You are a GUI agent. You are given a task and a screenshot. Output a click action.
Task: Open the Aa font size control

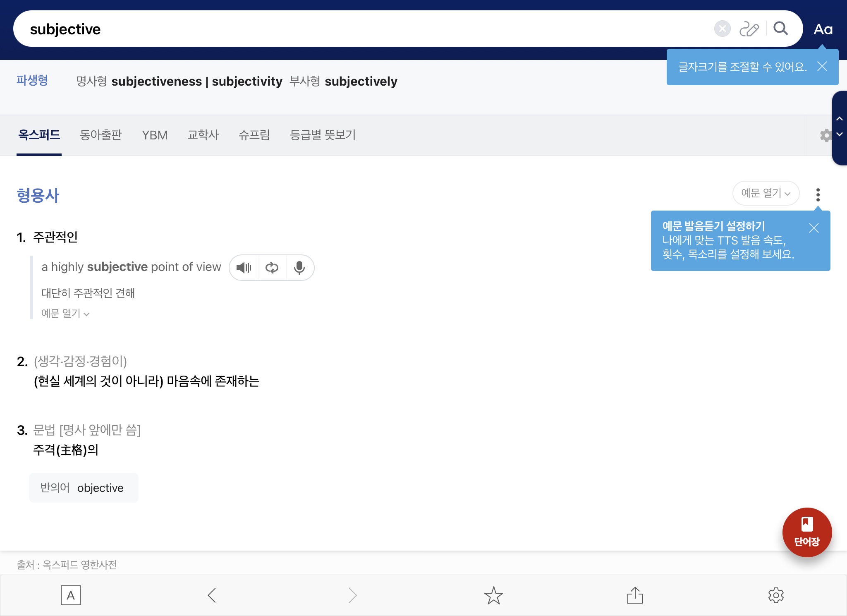click(823, 29)
